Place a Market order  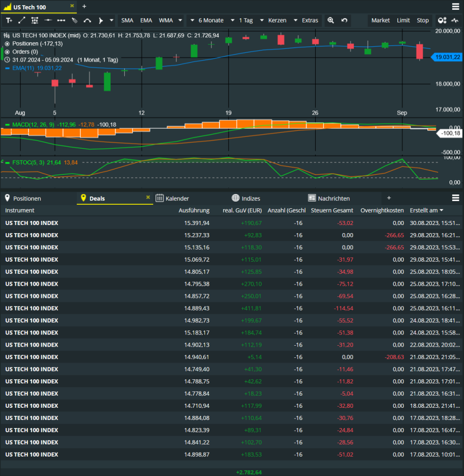point(380,20)
